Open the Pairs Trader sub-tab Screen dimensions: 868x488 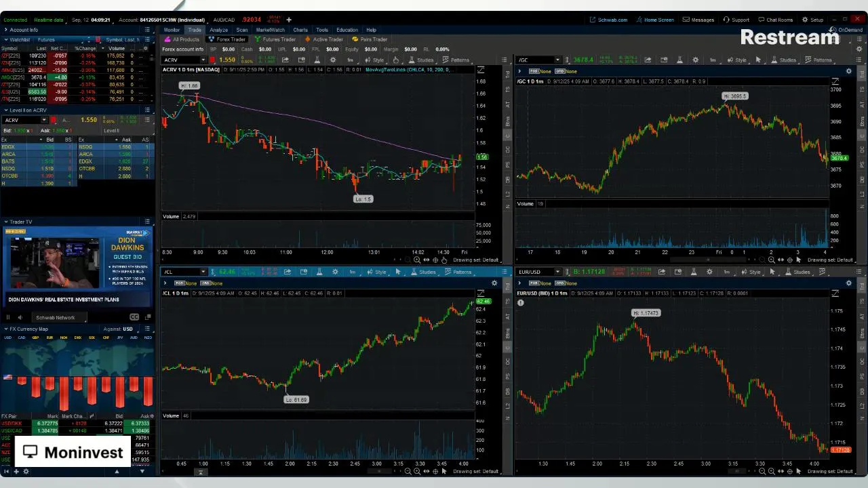(370, 39)
